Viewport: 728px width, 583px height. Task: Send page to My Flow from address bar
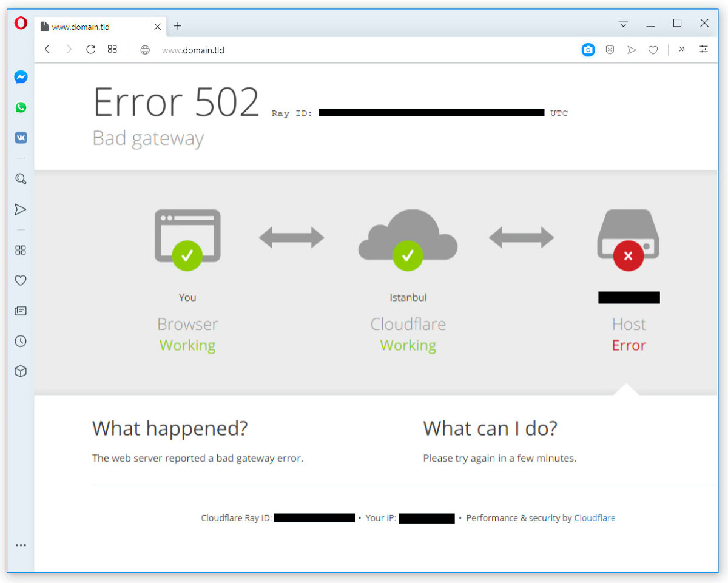coord(632,50)
